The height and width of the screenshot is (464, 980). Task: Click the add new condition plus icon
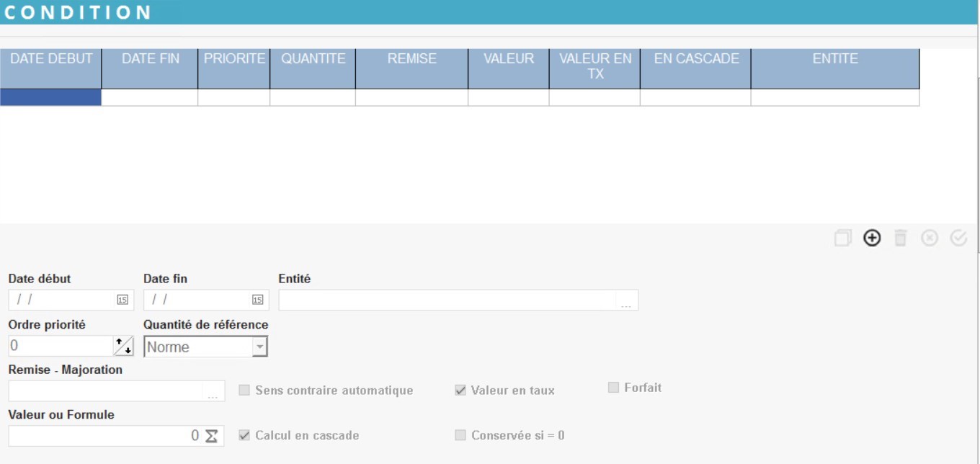[x=872, y=238]
